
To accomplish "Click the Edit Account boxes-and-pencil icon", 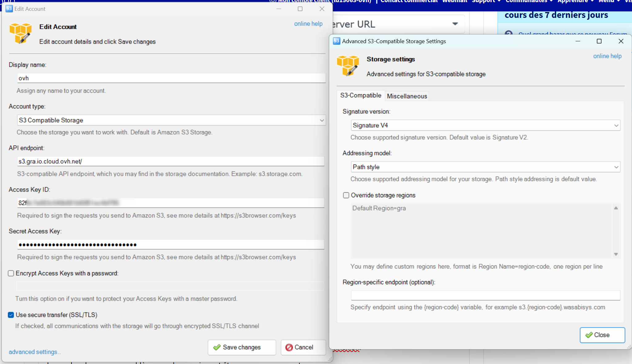I will (20, 33).
